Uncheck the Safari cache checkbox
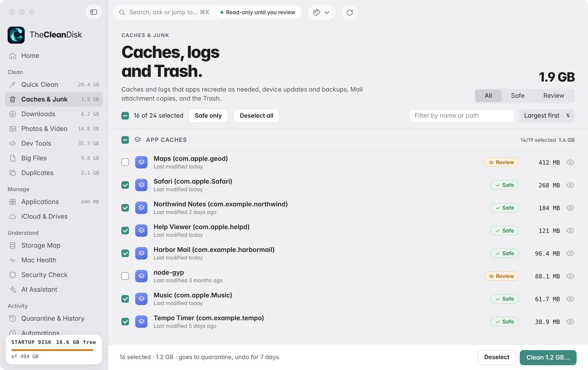This screenshot has width=588, height=370. click(125, 185)
